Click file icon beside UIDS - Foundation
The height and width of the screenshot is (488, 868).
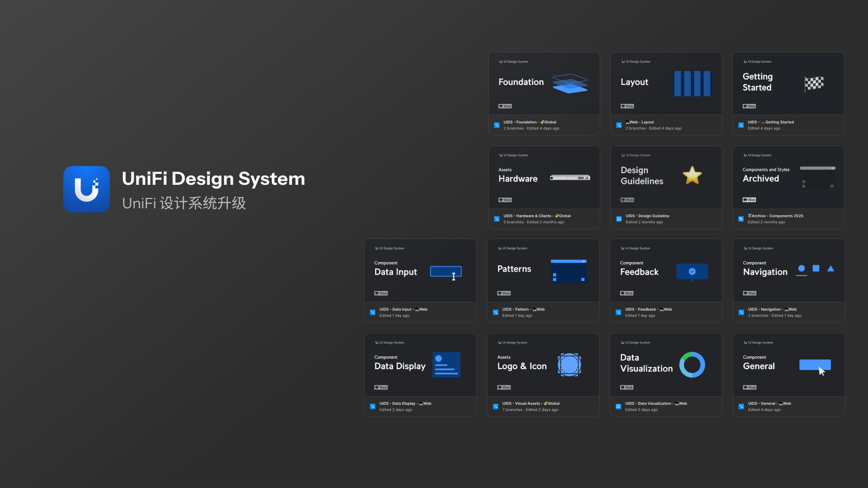click(x=497, y=125)
